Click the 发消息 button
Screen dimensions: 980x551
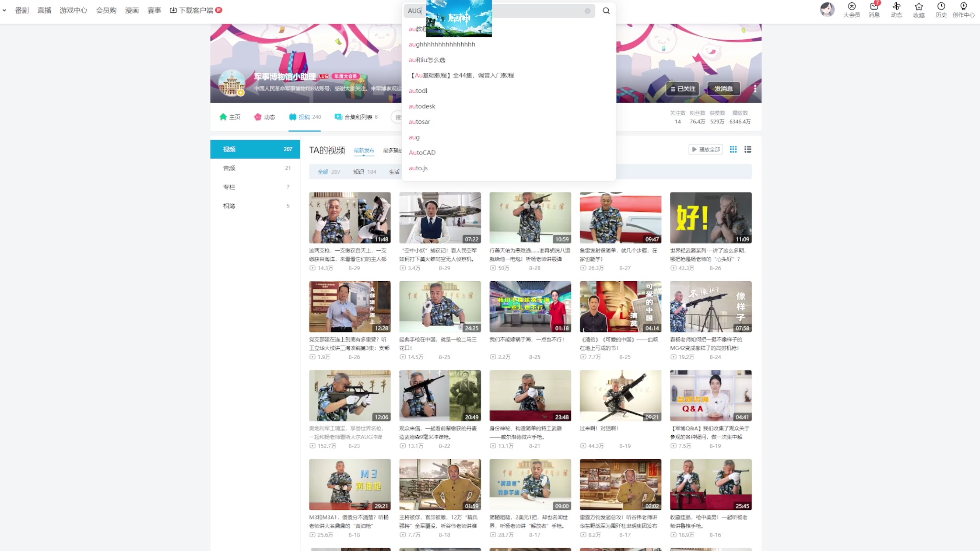(723, 89)
